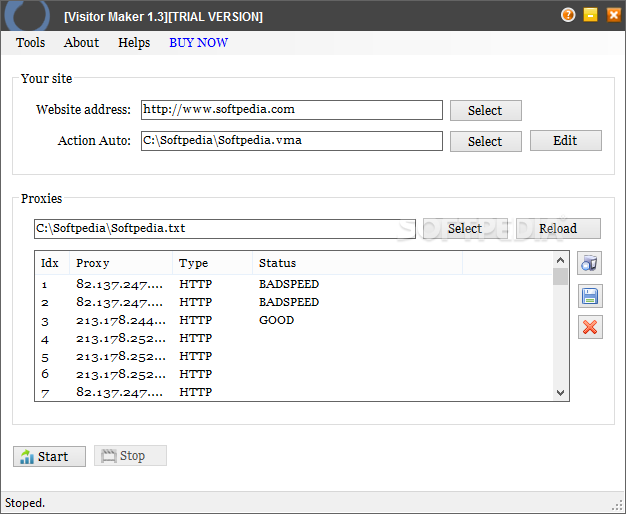Open the About menu
This screenshot has height=514, width=626.
81,42
